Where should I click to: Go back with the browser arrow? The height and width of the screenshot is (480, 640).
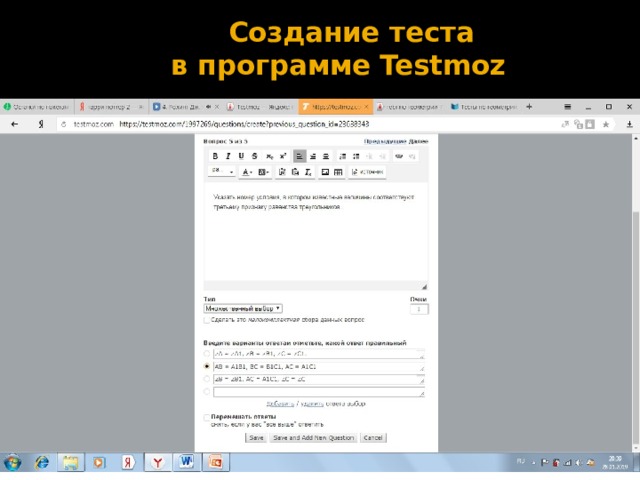[x=15, y=124]
